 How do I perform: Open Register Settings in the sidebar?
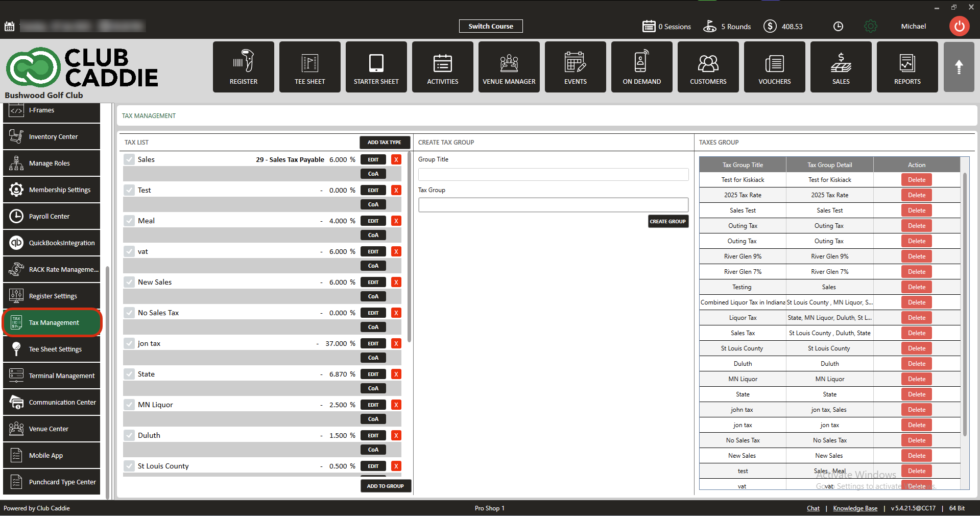[x=52, y=296]
